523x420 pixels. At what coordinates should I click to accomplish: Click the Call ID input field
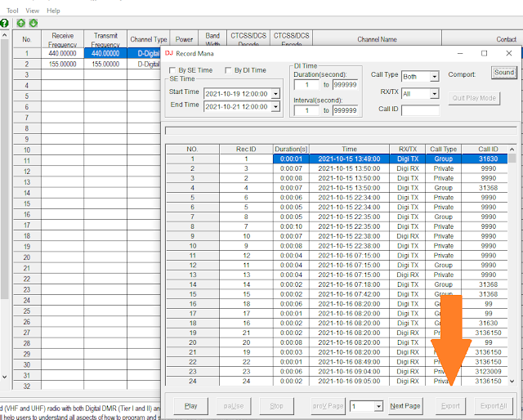coord(420,110)
